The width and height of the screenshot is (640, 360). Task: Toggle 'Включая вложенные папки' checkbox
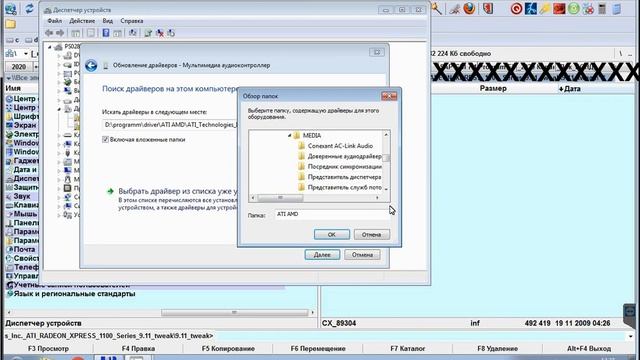click(x=105, y=140)
